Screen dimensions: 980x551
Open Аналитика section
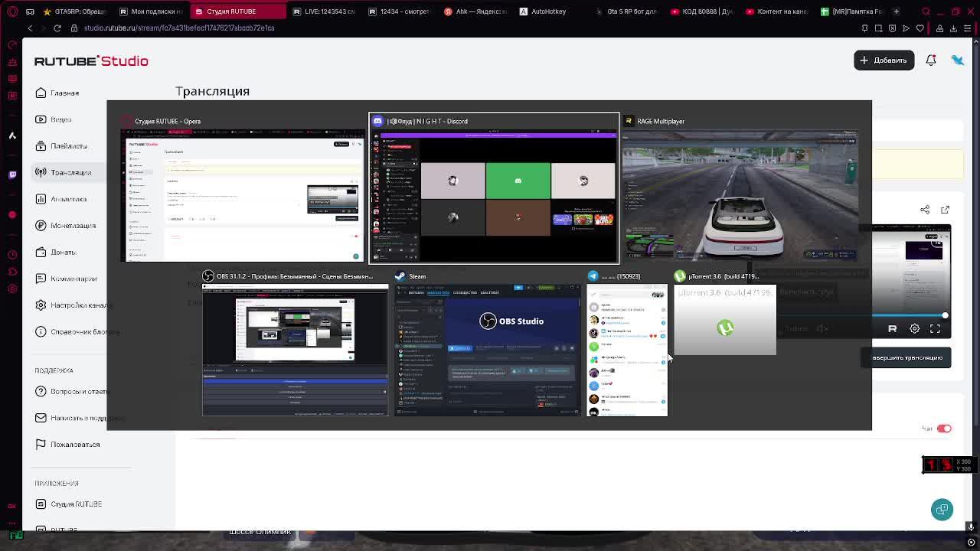tap(61, 199)
